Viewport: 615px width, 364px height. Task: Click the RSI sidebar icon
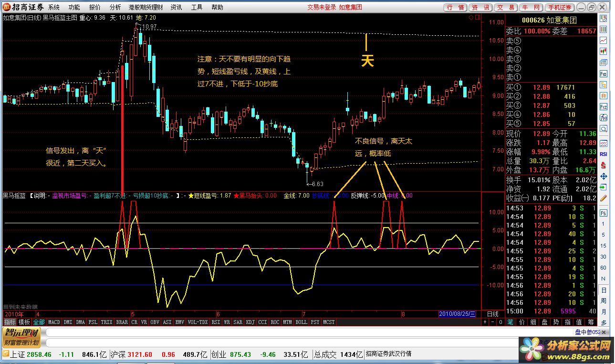pyautogui.click(x=604, y=154)
